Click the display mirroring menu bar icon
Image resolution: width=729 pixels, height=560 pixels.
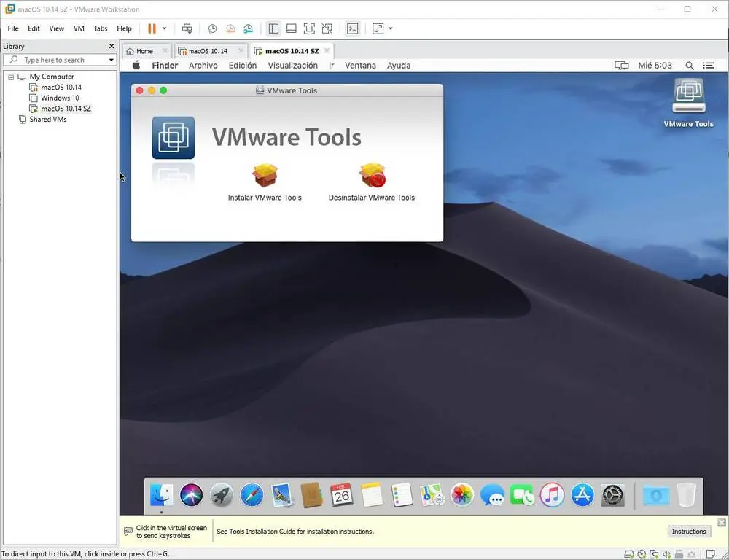[x=622, y=66]
